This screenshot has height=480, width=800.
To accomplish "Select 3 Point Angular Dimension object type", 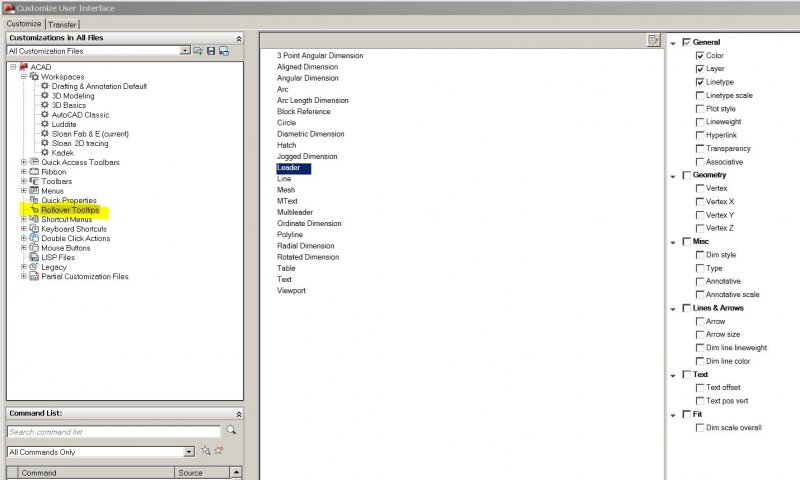I will coord(320,56).
